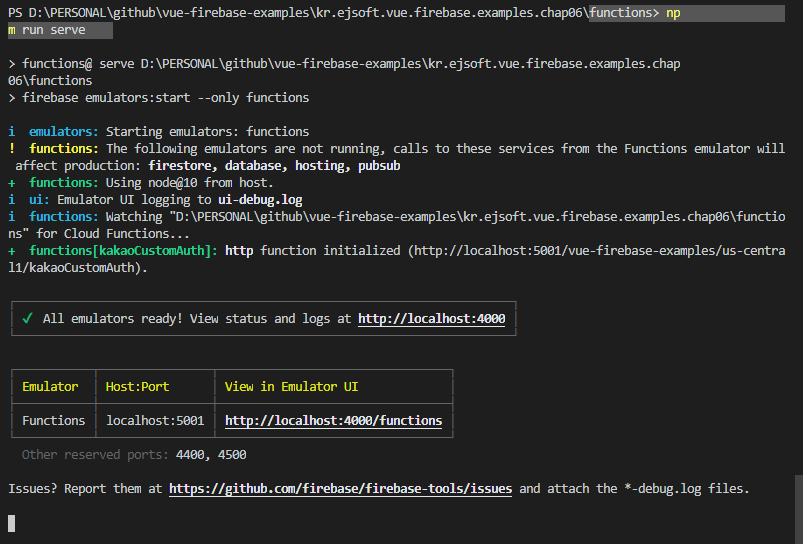The width and height of the screenshot is (803, 544).
Task: Click the green checkmark before 'All emulators ready!'
Action: coord(28,319)
